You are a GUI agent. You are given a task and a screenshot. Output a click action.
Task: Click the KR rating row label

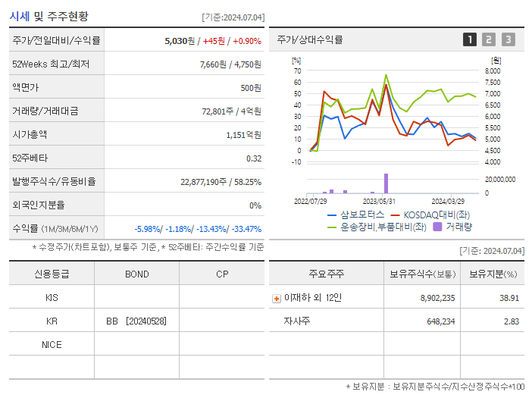click(x=52, y=321)
